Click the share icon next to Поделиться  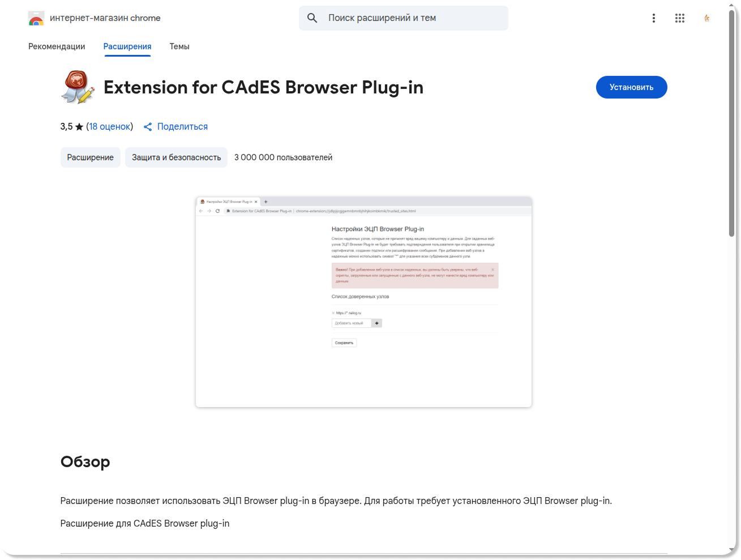click(x=148, y=127)
